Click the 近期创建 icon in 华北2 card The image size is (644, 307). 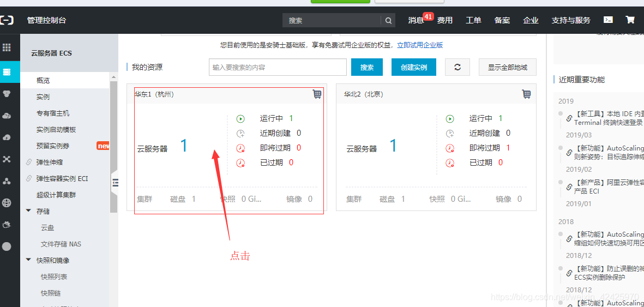click(x=450, y=133)
